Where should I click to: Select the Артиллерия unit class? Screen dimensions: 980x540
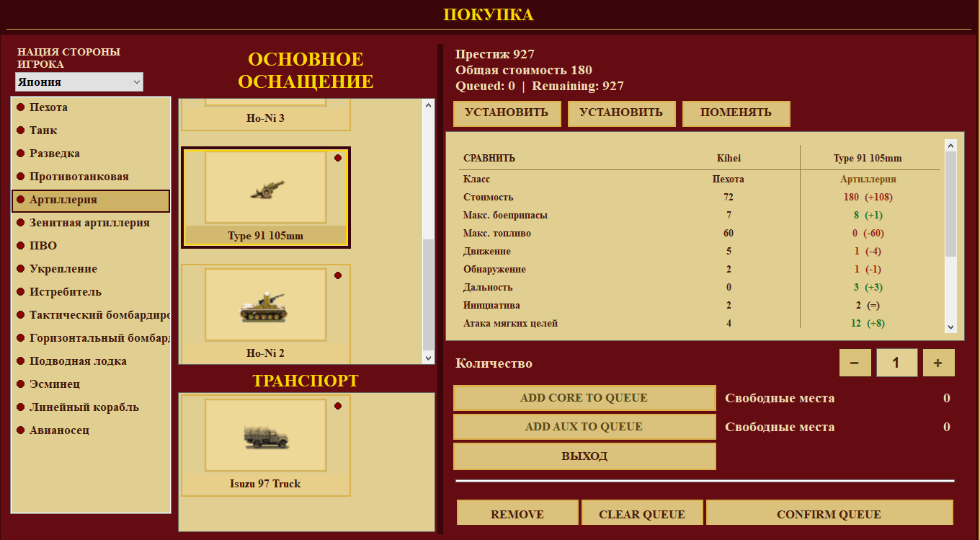(91, 200)
